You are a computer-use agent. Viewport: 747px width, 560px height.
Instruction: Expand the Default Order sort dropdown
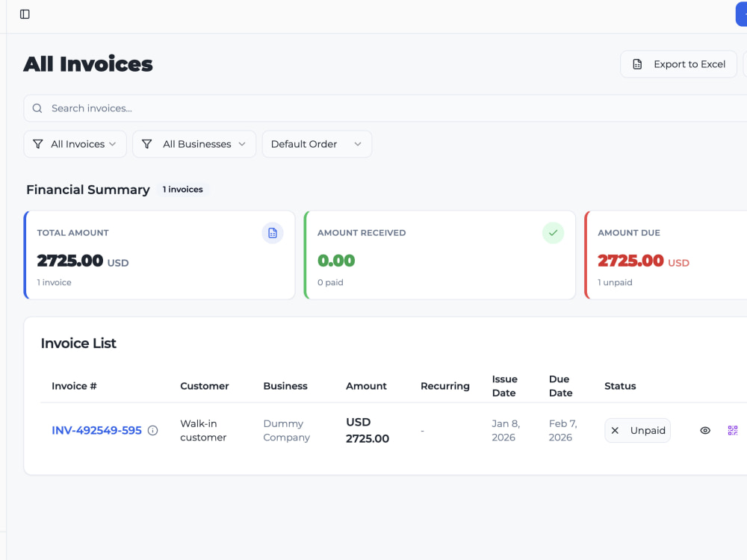(317, 144)
